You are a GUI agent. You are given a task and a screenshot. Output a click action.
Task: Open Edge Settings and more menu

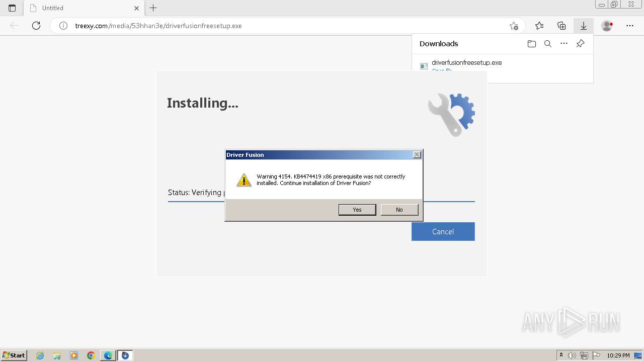630,26
